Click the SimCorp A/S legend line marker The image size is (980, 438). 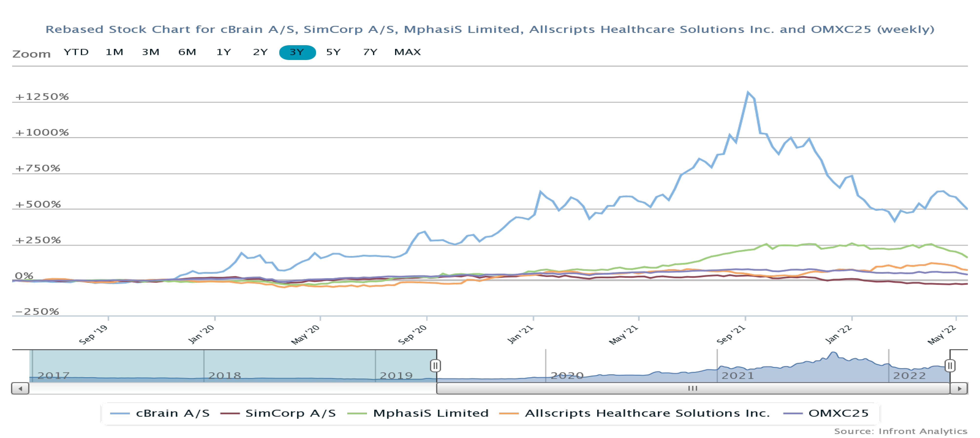pyautogui.click(x=230, y=413)
